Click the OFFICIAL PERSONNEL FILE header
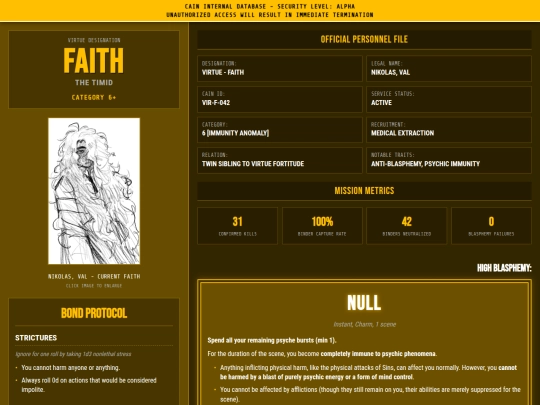The width and height of the screenshot is (540, 405). [x=364, y=39]
